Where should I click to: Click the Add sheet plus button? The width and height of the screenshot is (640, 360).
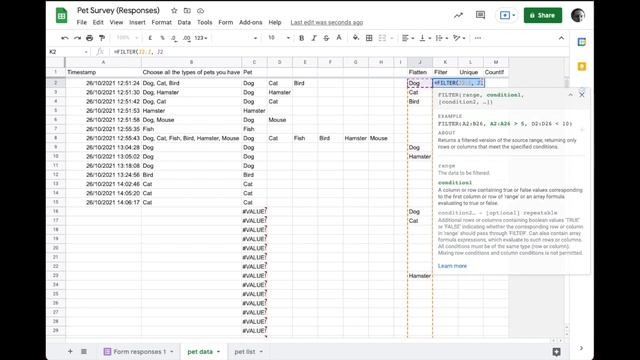click(70, 351)
